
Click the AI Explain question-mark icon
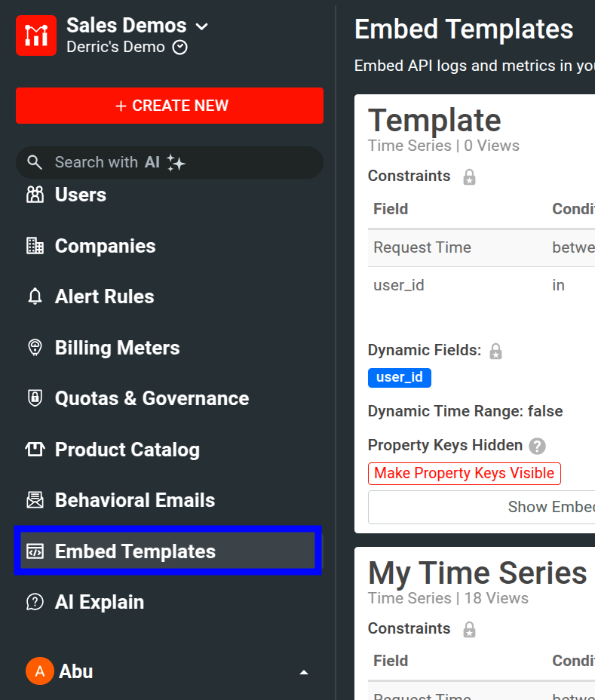tap(35, 601)
